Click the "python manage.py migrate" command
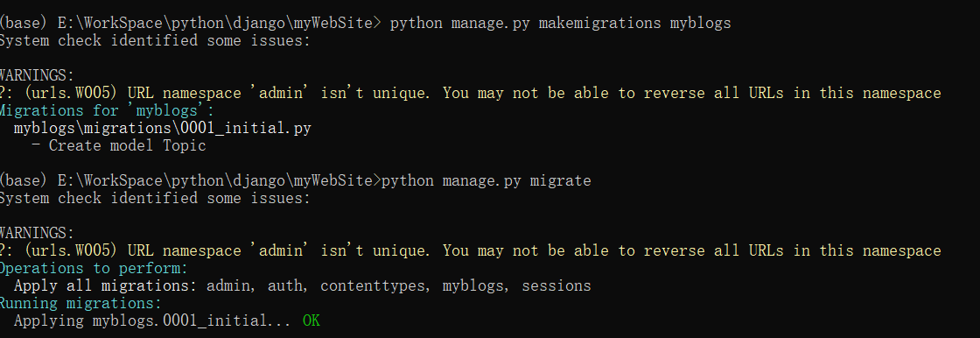This screenshot has width=980, height=338. (486, 181)
